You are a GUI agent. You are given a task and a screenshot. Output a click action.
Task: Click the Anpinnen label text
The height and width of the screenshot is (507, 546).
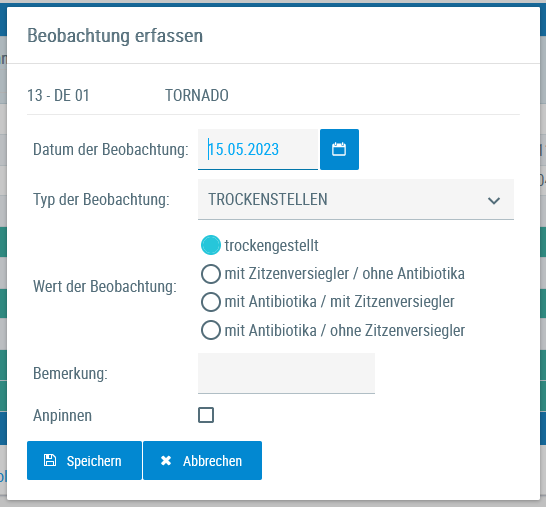click(62, 415)
